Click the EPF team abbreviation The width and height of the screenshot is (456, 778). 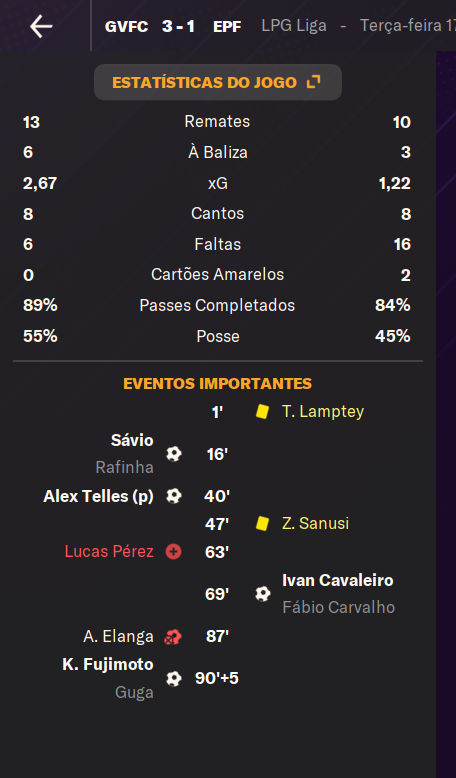click(227, 26)
